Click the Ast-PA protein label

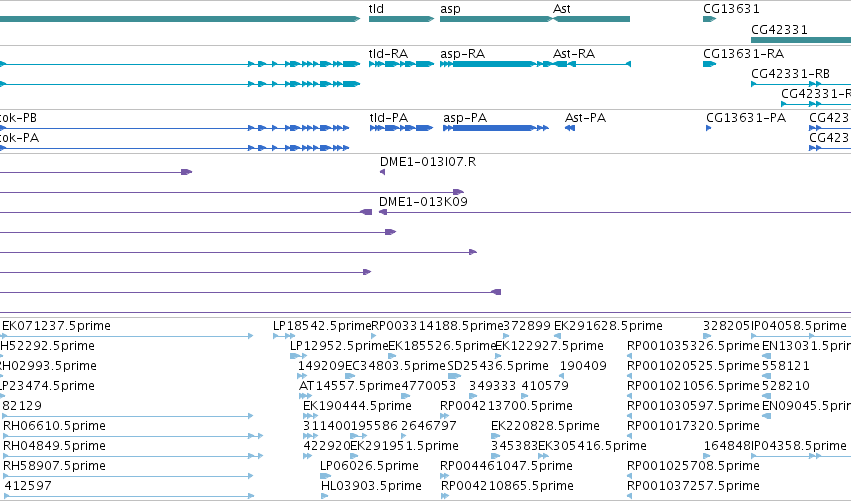click(x=585, y=118)
